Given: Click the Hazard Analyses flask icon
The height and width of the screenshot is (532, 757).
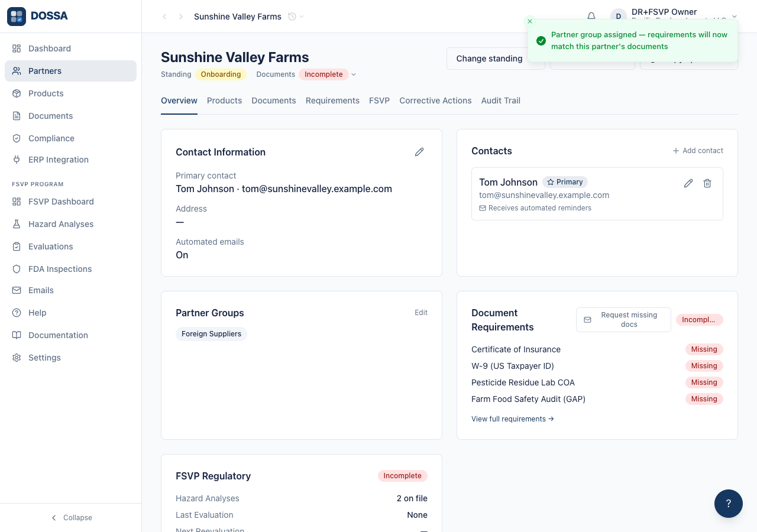Looking at the screenshot, I should [17, 224].
